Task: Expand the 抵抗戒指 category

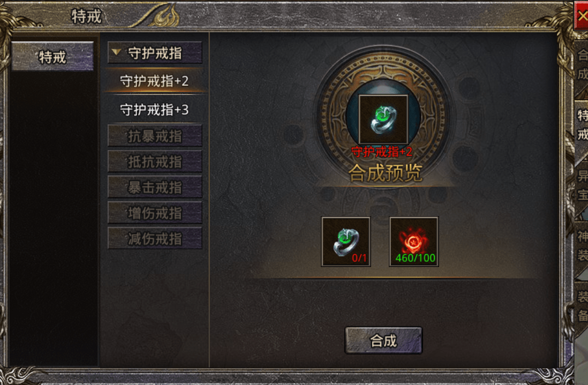Action: click(x=155, y=161)
